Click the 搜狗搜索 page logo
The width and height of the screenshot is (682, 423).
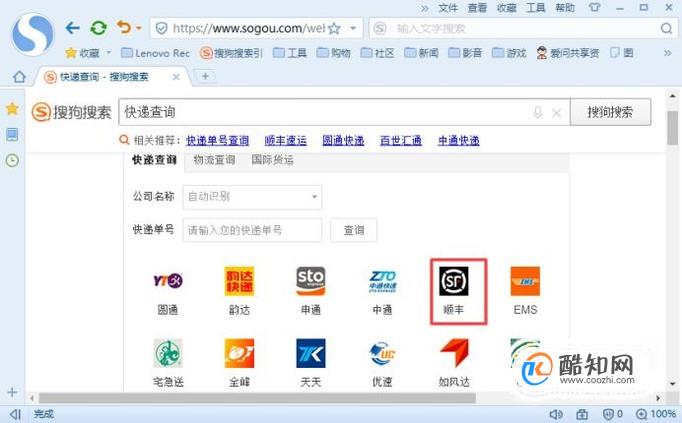(x=72, y=112)
